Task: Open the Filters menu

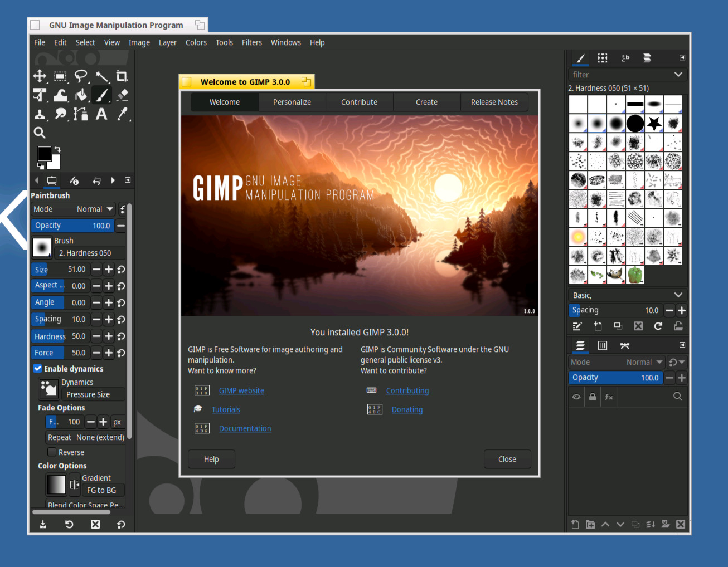Action: tap(251, 42)
